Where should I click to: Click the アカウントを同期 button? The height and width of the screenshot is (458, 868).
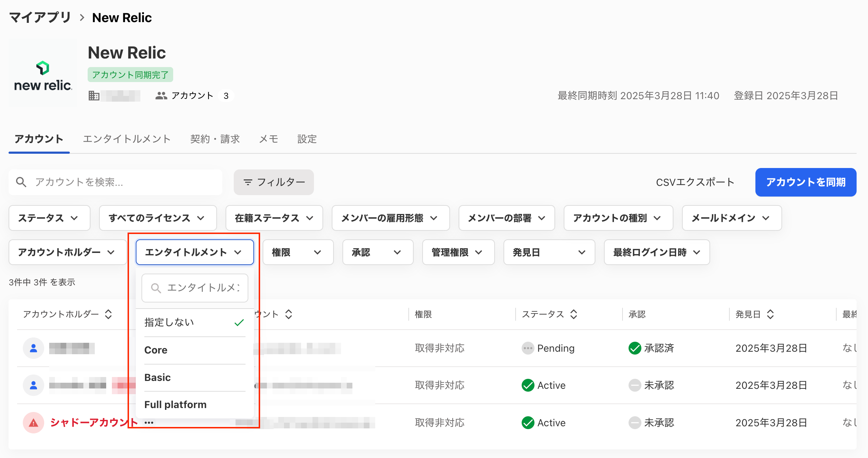[x=806, y=182]
